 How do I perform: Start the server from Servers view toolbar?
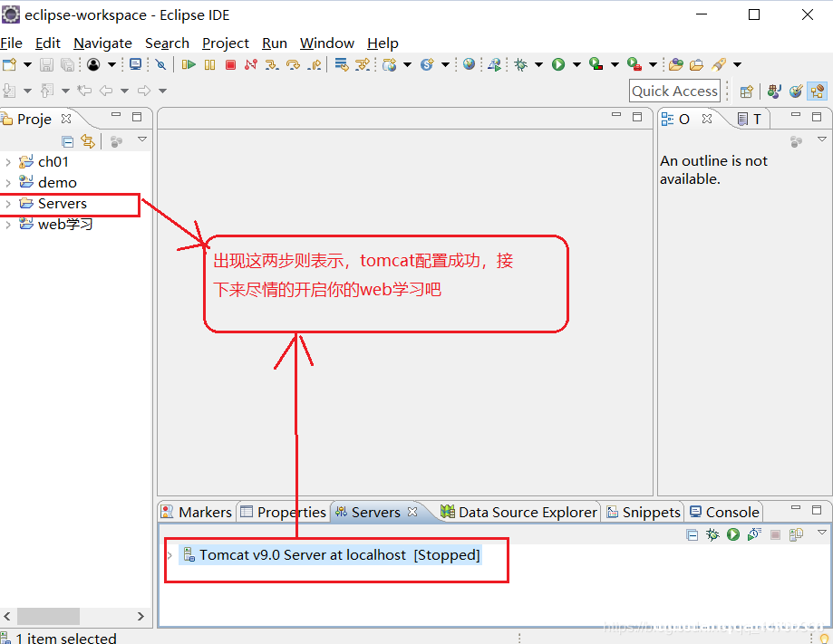pyautogui.click(x=733, y=535)
